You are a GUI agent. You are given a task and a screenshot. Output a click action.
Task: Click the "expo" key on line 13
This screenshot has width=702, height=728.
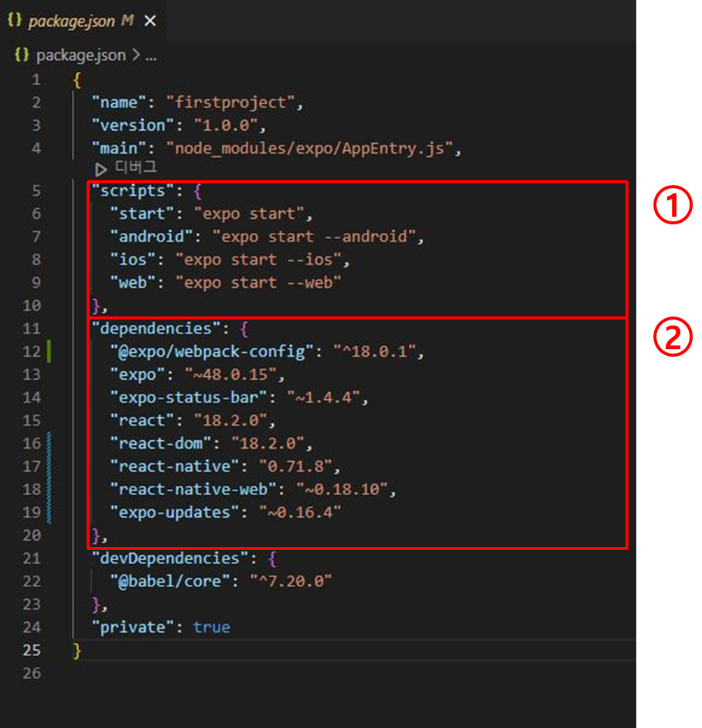click(x=138, y=374)
